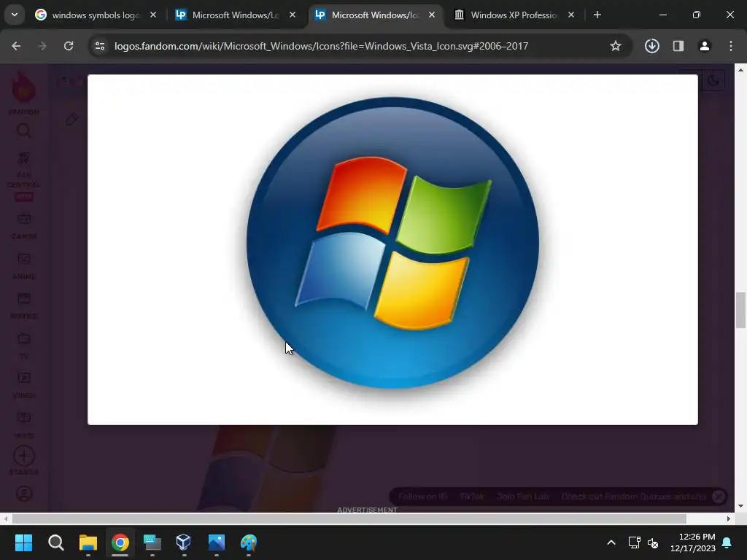Close the 'windows symbols logo' tab
This screenshot has height=560, width=747.
point(153,15)
